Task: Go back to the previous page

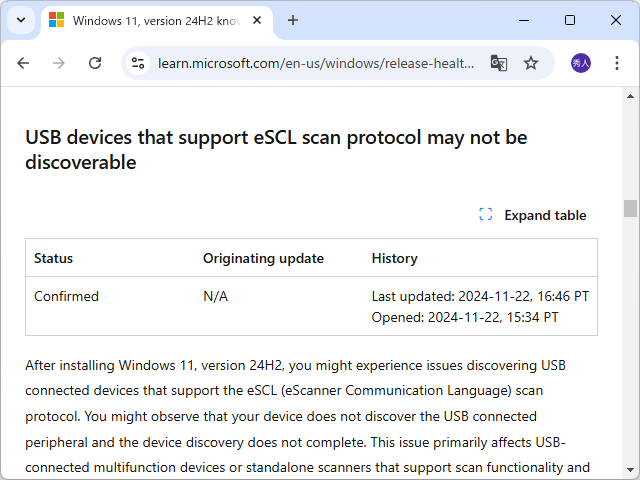Action: pos(23,63)
